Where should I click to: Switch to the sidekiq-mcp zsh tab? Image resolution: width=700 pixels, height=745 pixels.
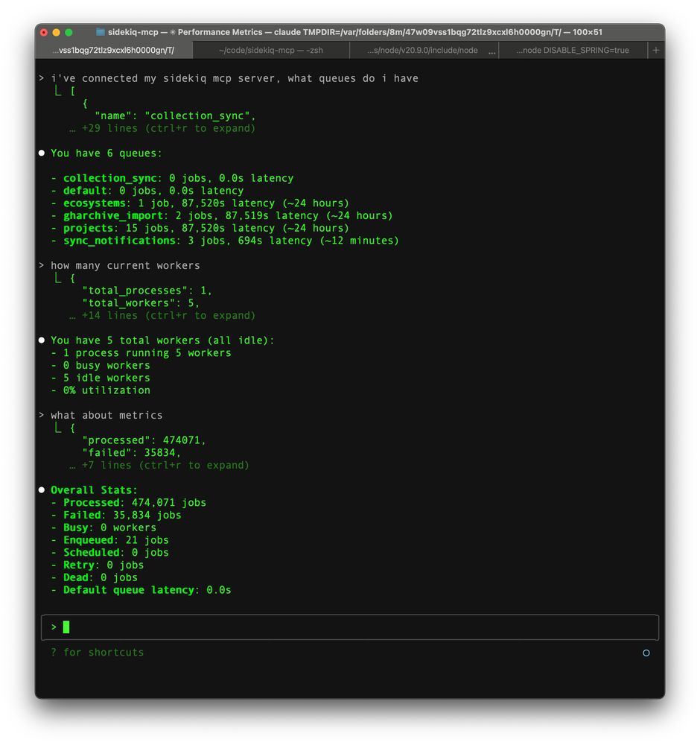tap(273, 50)
